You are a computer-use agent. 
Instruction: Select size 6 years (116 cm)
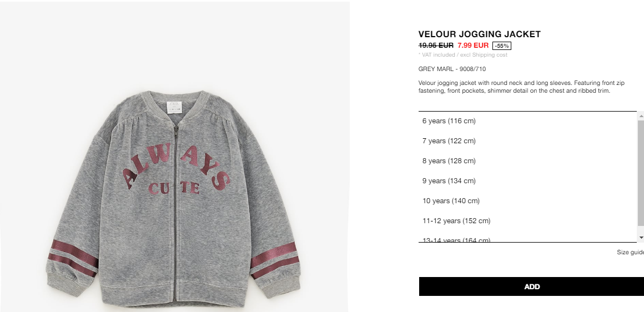[527, 121]
